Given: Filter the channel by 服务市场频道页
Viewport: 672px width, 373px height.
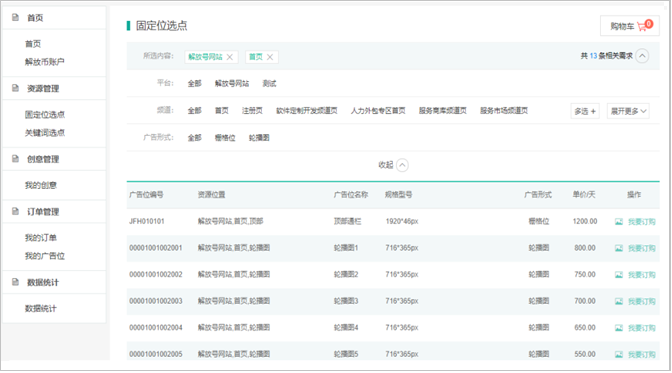Looking at the screenshot, I should click(504, 111).
